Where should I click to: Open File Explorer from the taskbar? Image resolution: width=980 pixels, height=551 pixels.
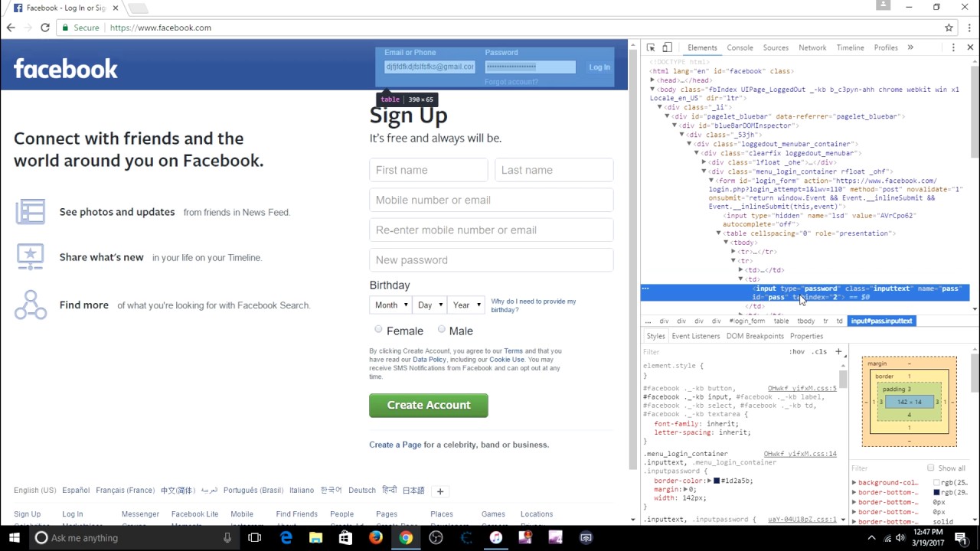pos(315,538)
